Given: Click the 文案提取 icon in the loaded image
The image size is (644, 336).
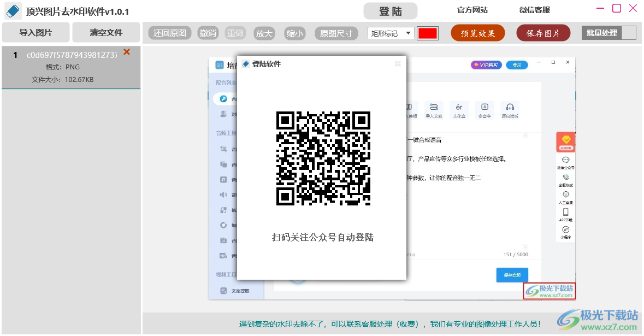Looking at the screenshot, I should click(223, 291).
